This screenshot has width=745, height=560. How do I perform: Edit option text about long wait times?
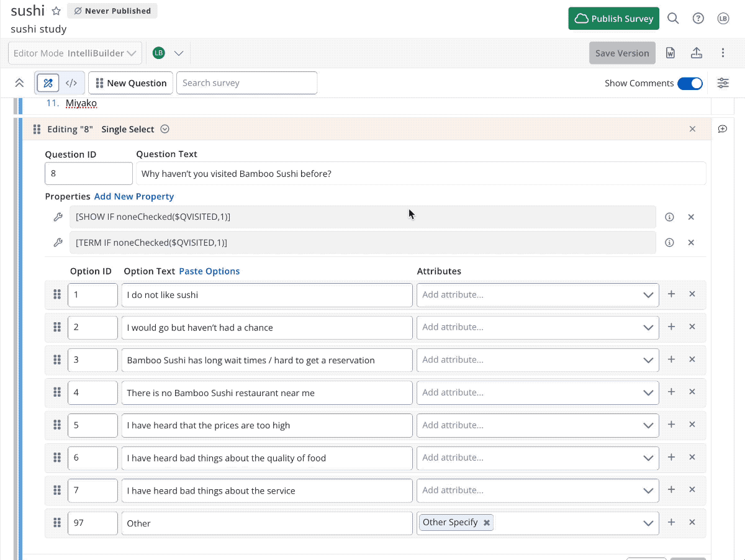tap(267, 360)
